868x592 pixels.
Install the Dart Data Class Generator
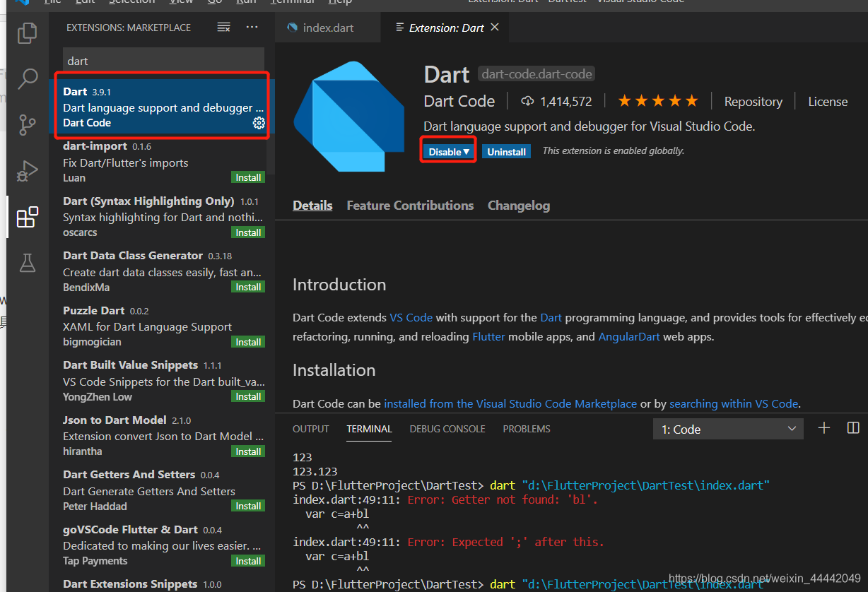(x=248, y=287)
